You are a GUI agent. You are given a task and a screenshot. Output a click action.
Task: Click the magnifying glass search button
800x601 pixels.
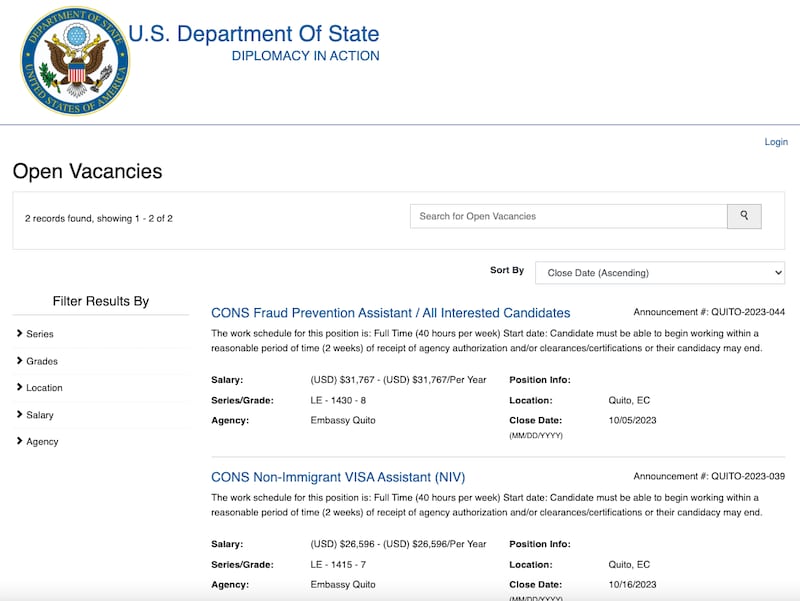coord(744,216)
